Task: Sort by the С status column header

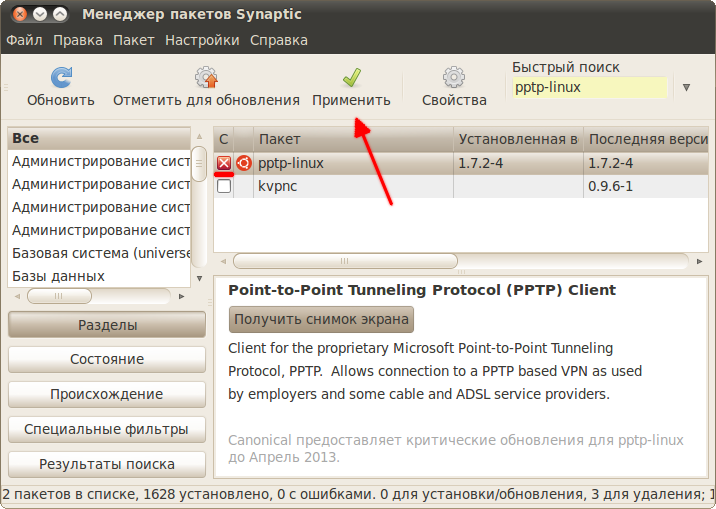Action: click(x=224, y=139)
